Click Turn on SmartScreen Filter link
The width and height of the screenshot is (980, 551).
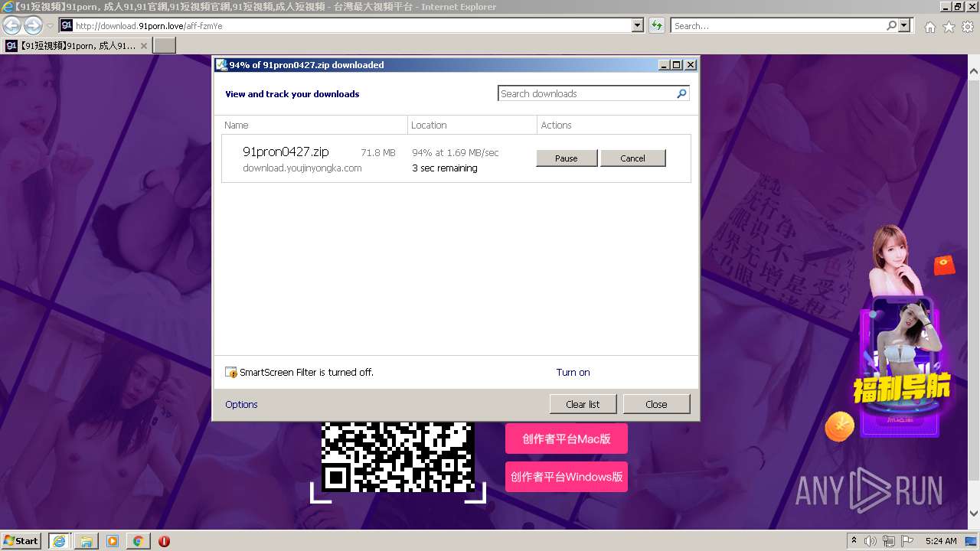point(573,372)
